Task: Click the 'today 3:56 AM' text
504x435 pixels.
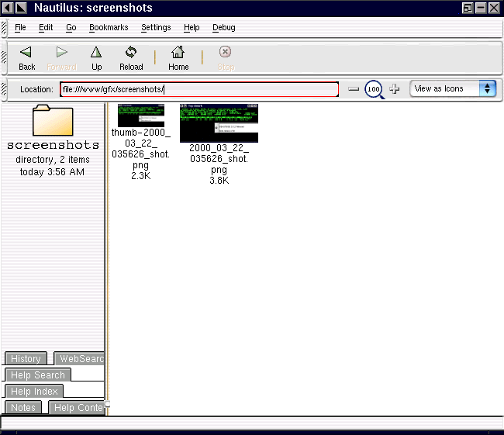Action: (52, 172)
